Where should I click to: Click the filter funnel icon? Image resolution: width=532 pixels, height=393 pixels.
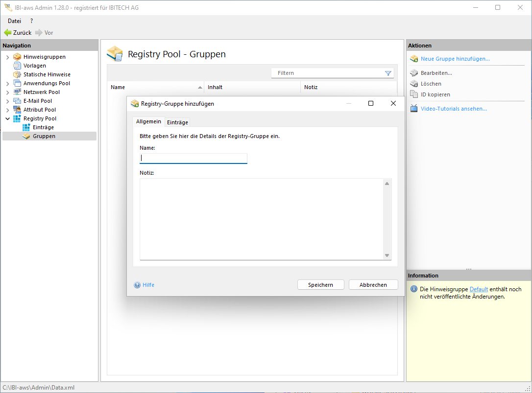[x=388, y=73]
